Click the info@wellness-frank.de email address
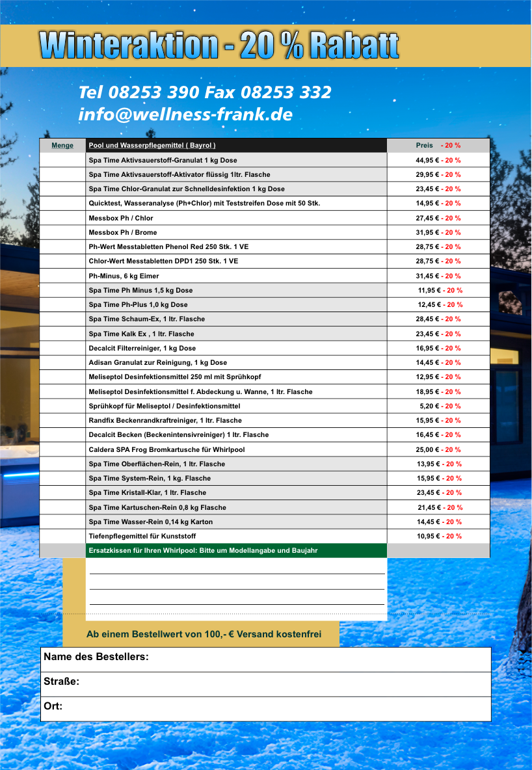Image resolution: width=532 pixels, height=770 pixels. coord(185,114)
